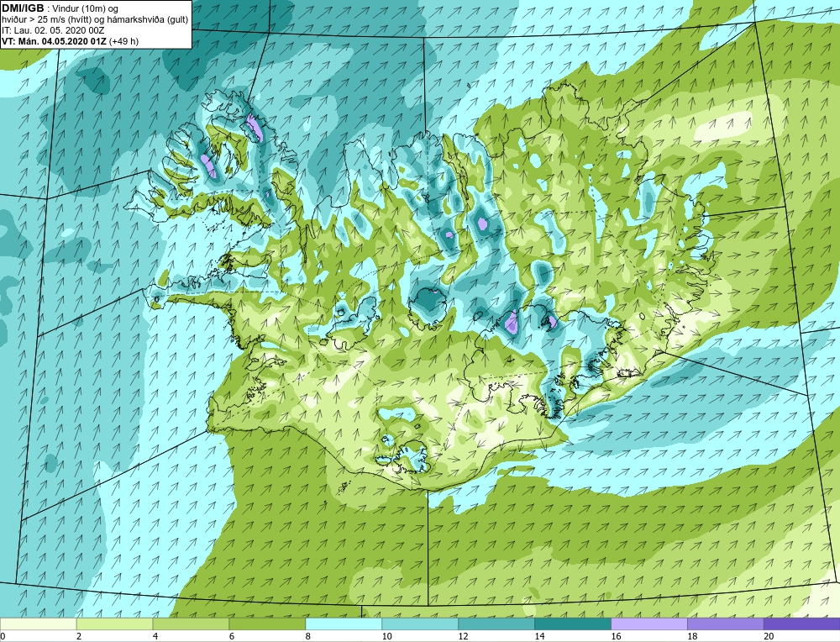Click the 14–16 m/s dark teal swatch
Image resolution: width=840 pixels, height=642 pixels.
click(x=573, y=624)
